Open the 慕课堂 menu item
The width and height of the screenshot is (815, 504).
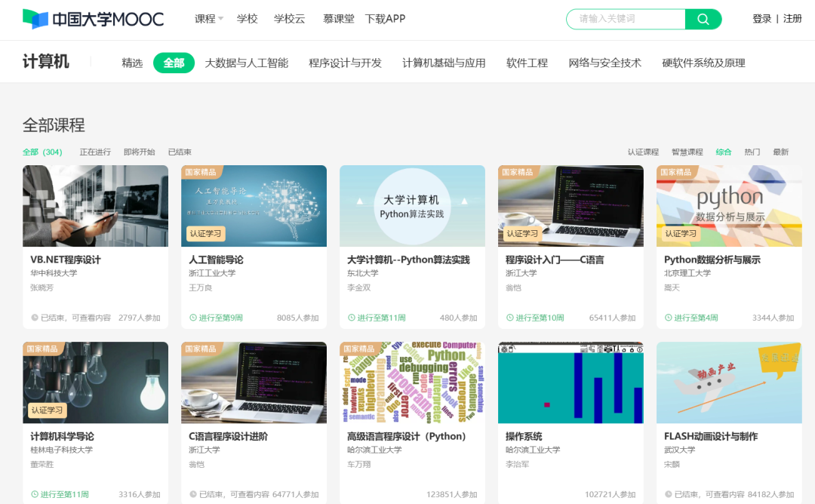coord(338,19)
